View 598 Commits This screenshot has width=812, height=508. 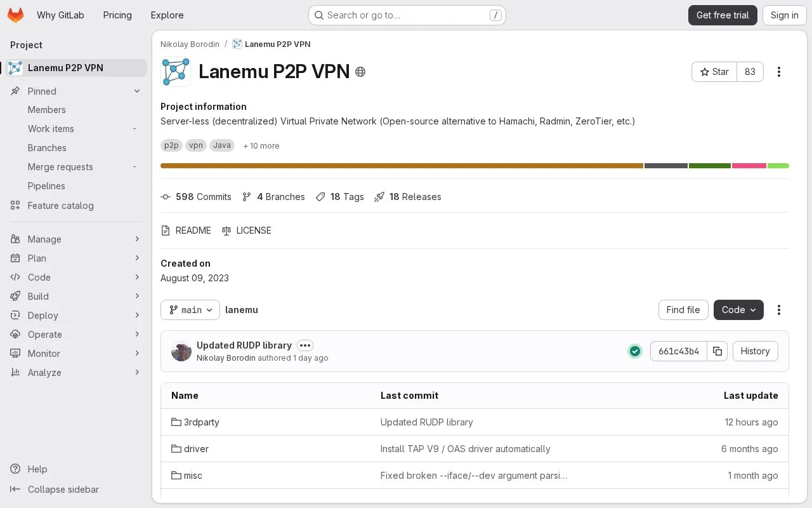[x=196, y=197]
